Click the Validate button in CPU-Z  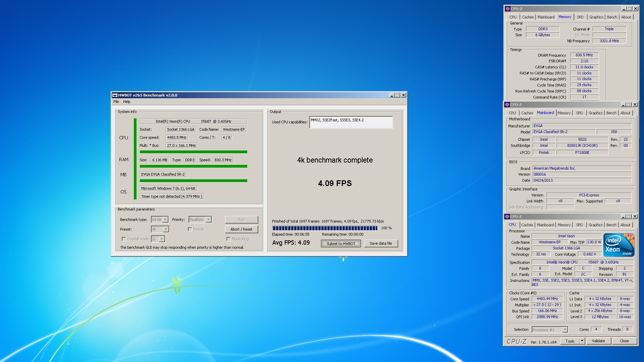(x=598, y=341)
